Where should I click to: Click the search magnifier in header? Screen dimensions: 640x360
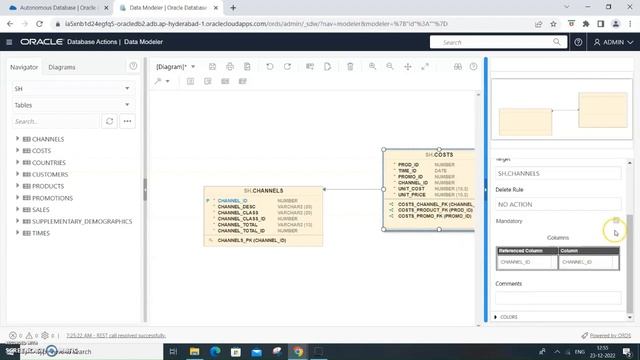coord(557,42)
